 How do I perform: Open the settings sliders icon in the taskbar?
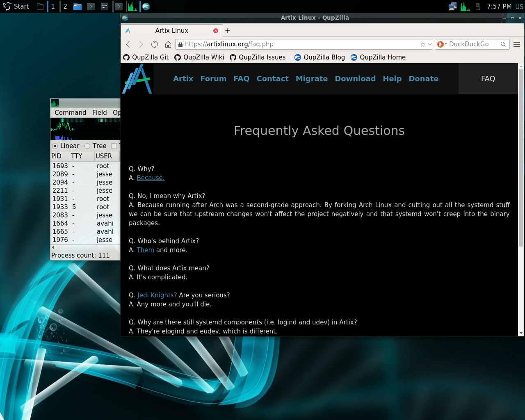pyautogui.click(x=105, y=6)
